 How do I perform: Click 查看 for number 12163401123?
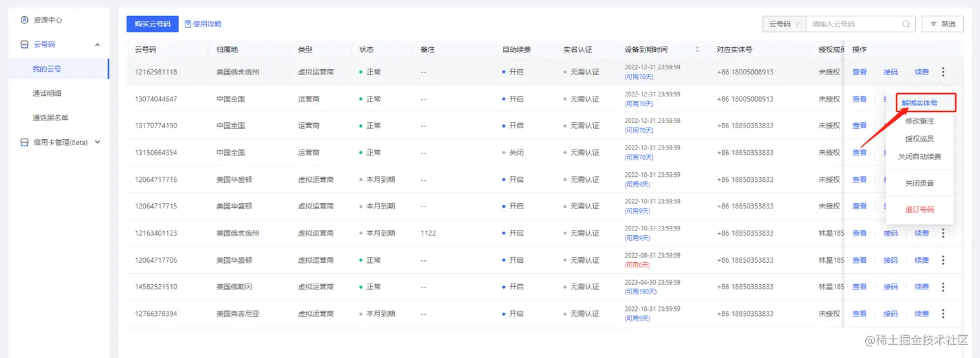click(859, 233)
